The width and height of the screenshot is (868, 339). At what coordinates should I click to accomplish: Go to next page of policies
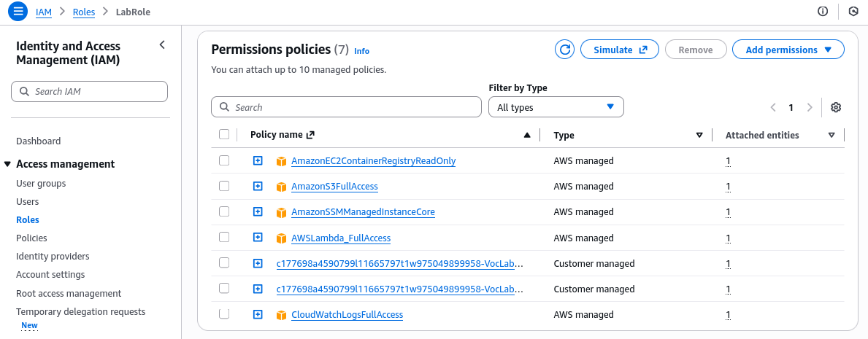pyautogui.click(x=810, y=107)
